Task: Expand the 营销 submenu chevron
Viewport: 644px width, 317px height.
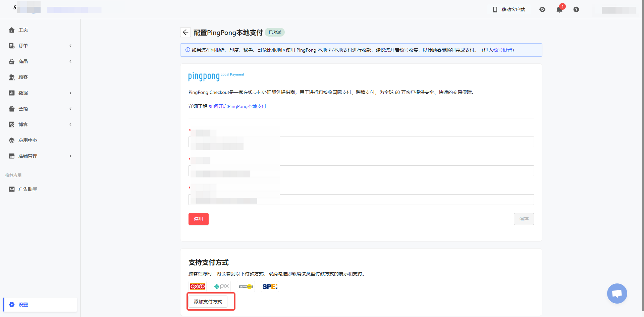Action: (x=70, y=109)
